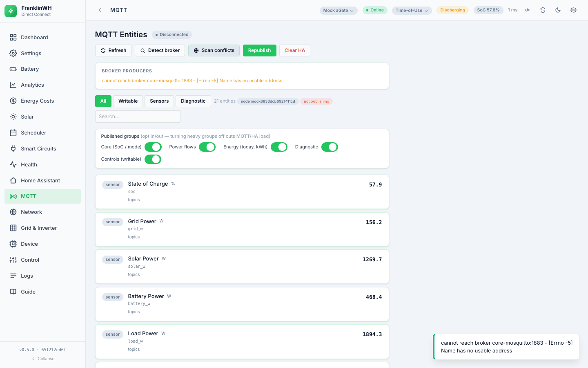Open the top-right settings gear
This screenshot has width=588, height=368.
(x=573, y=10)
